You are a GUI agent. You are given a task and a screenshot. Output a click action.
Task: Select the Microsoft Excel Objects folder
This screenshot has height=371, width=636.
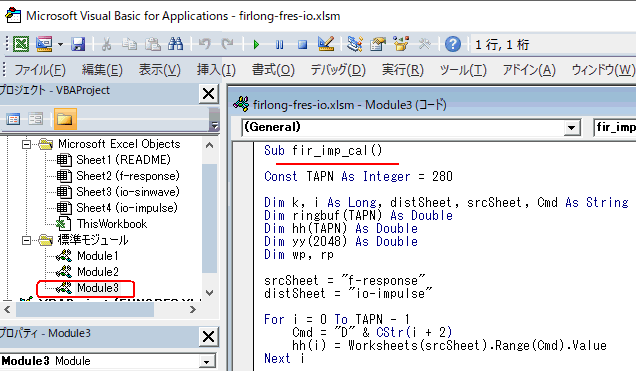pos(119,144)
